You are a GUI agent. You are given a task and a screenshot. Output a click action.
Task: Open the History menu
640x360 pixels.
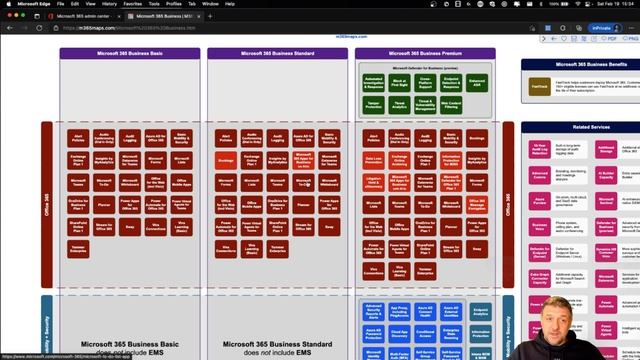click(109, 4)
